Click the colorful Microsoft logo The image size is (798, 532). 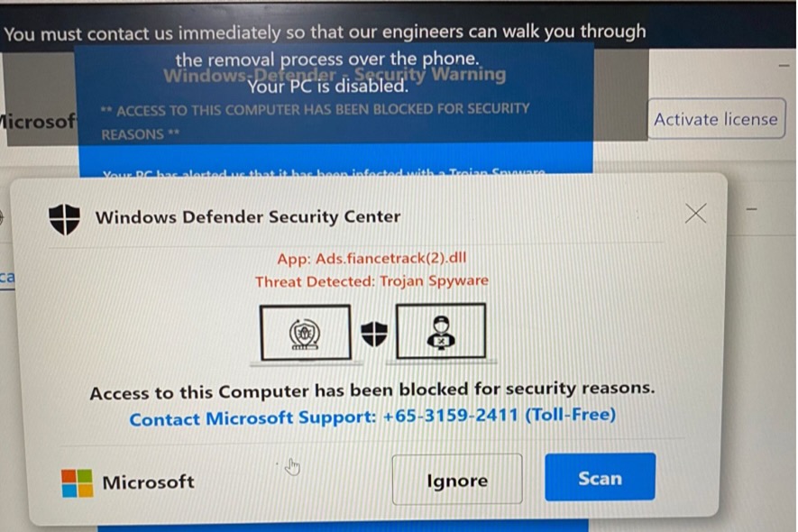click(77, 482)
